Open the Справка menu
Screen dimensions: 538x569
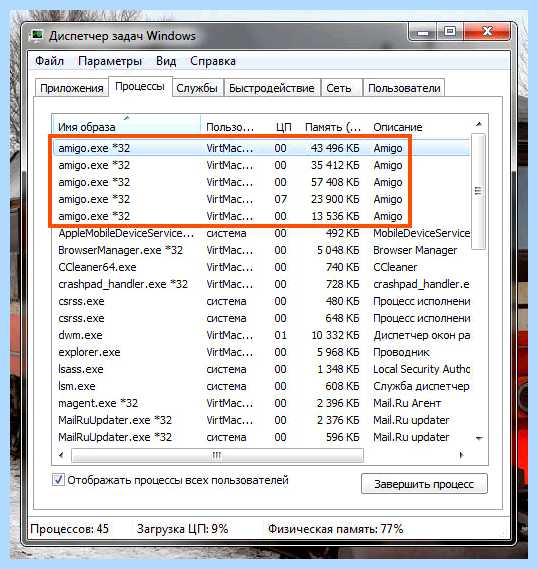coord(213,61)
